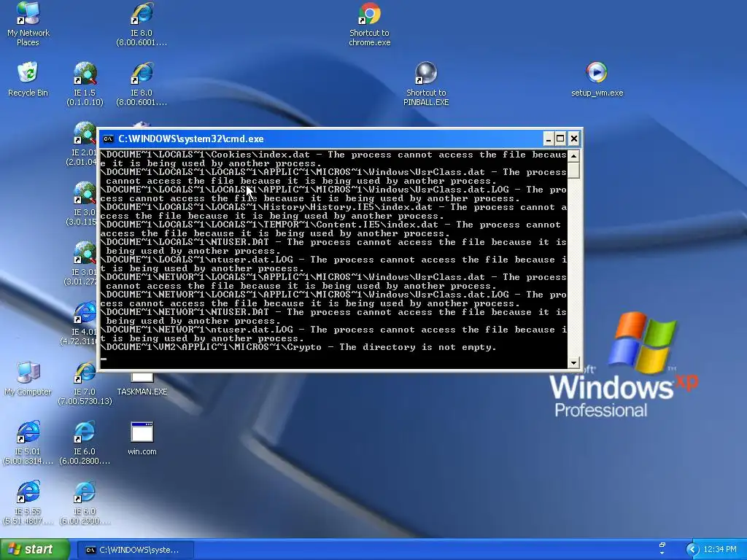The height and width of the screenshot is (560, 747).
Task: Select the IE 5.01 shortcut icon
Action: point(28,443)
